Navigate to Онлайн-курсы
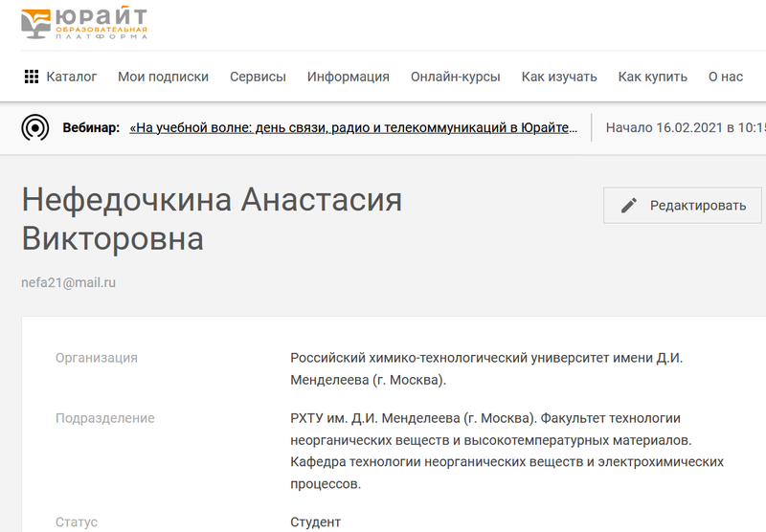This screenshot has width=766, height=532. click(x=455, y=78)
